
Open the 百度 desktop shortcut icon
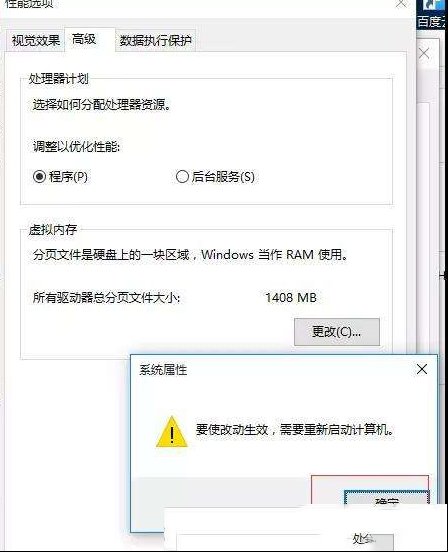(x=433, y=14)
